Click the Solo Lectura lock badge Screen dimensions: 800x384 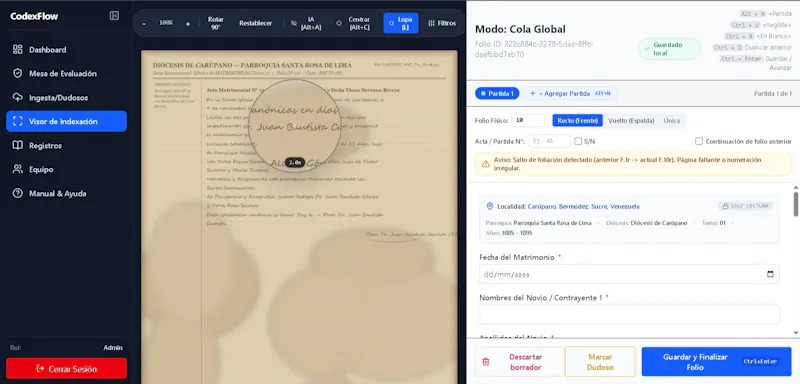745,206
